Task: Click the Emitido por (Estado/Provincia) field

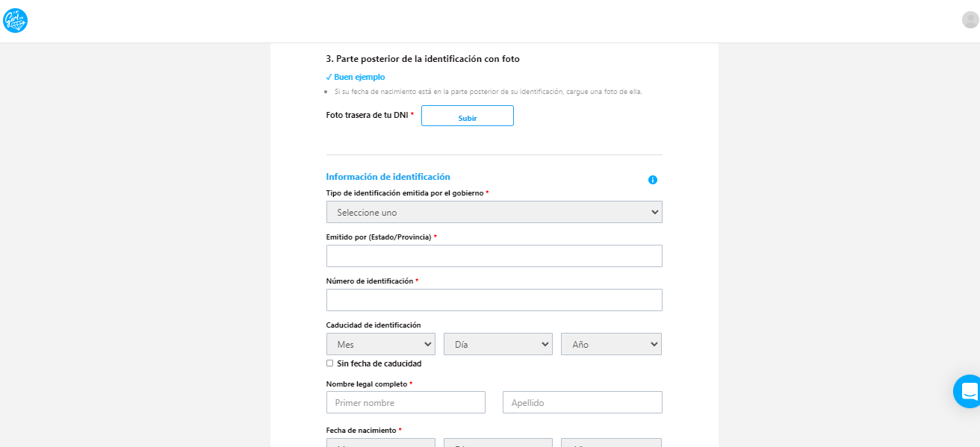Action: [494, 256]
